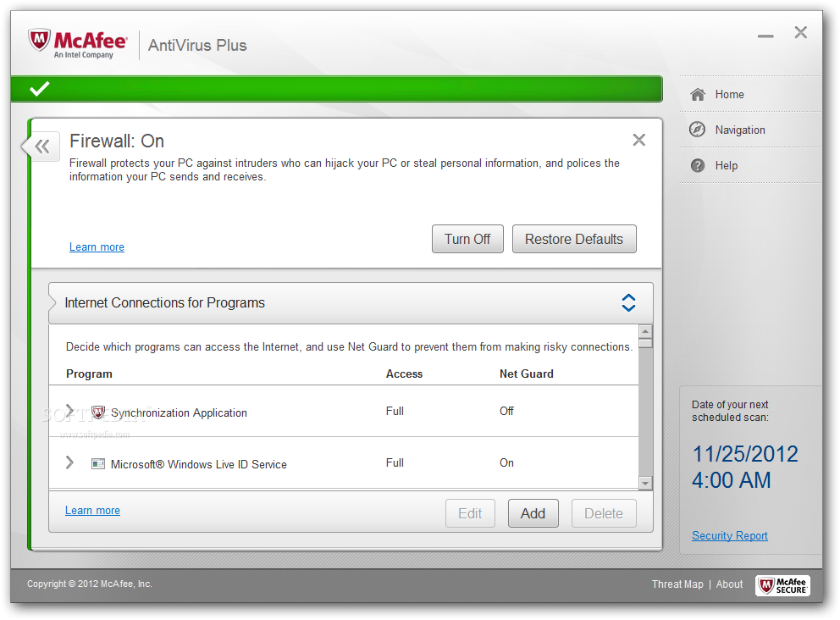
Task: Close the Firewall panel with the X
Action: point(638,140)
